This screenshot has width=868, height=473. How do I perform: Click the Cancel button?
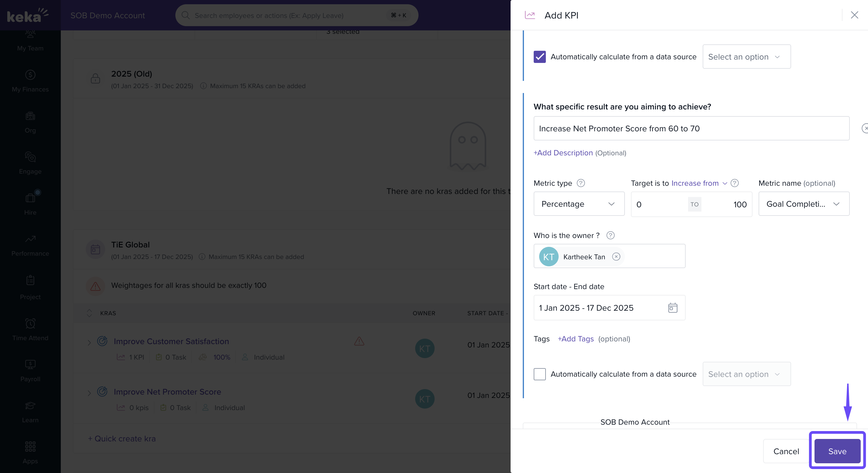point(786,451)
